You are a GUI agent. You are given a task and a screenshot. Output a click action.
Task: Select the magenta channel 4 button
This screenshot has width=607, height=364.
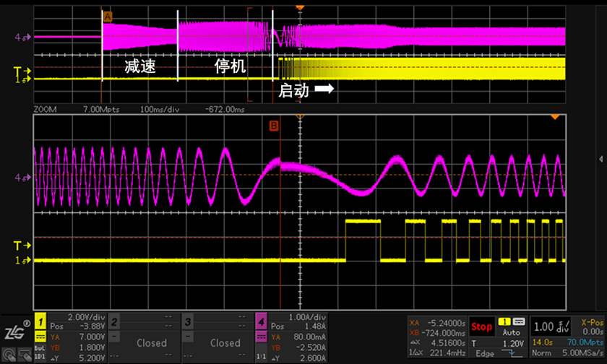tap(260, 320)
